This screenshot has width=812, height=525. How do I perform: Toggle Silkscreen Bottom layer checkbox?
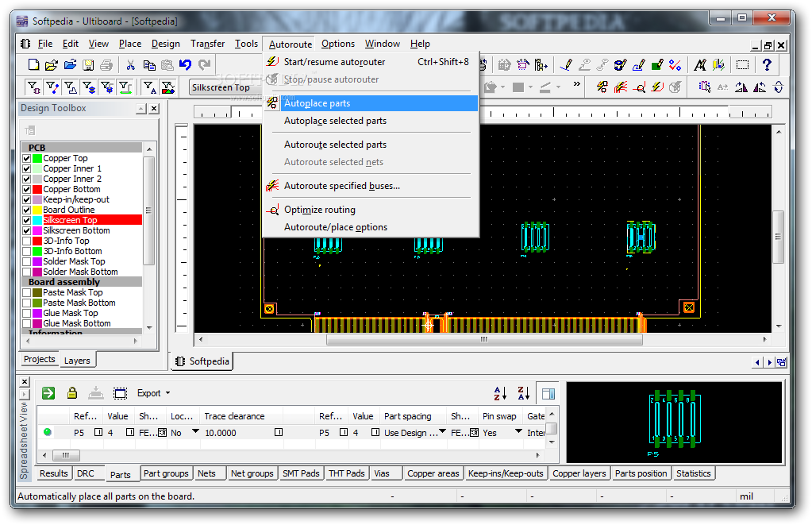pyautogui.click(x=27, y=230)
